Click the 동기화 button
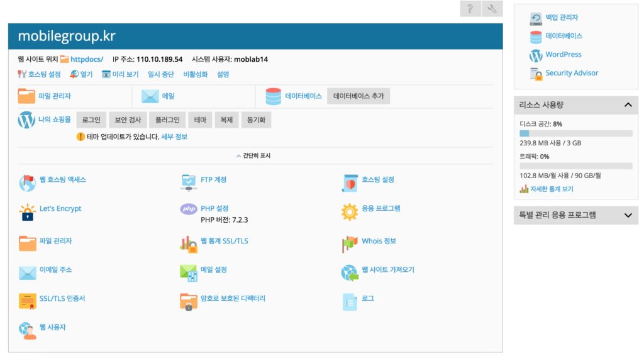The height and width of the screenshot is (358, 644). [256, 120]
